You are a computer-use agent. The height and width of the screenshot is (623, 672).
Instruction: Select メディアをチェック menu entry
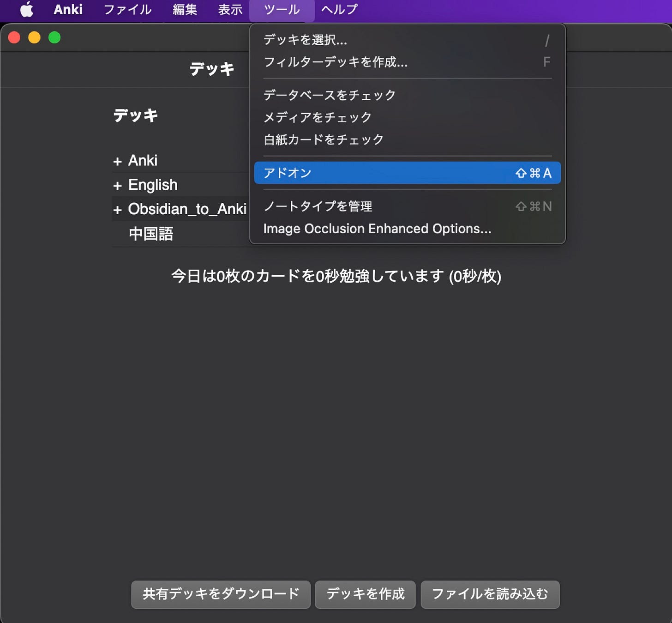coord(407,117)
